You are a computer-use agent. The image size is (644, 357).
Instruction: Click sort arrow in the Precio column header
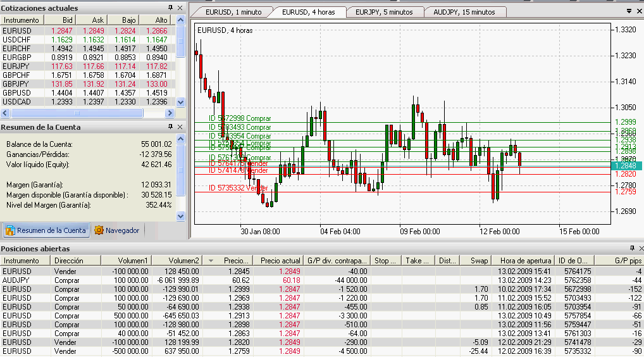211,261
